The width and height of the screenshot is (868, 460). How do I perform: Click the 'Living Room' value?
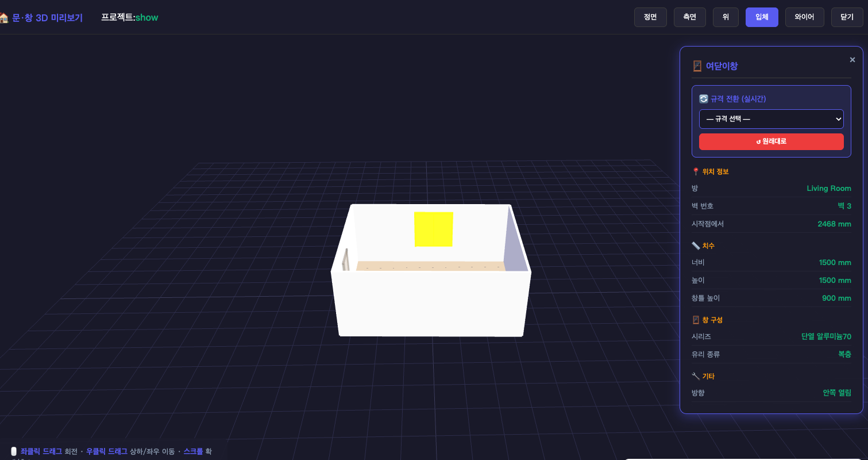[829, 189]
